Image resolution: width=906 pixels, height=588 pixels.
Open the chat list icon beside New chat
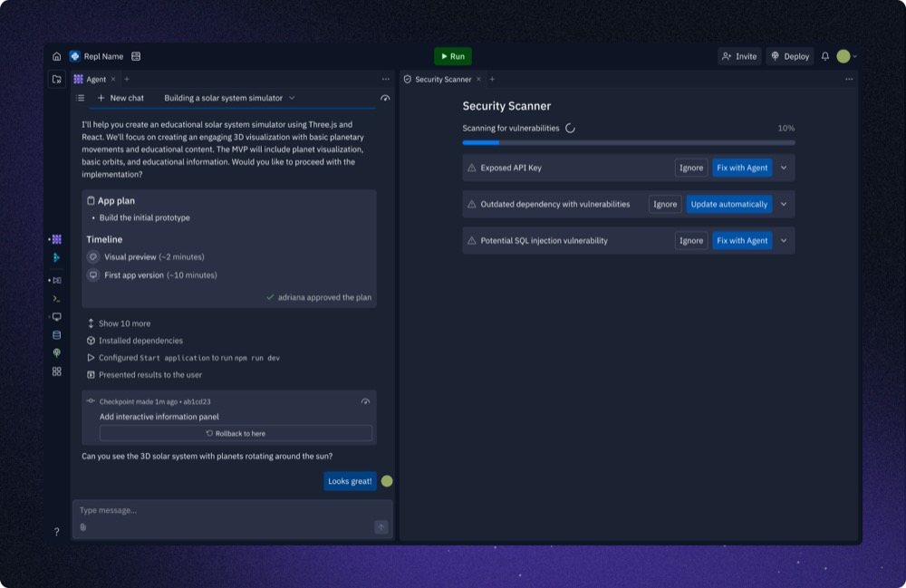tap(81, 98)
